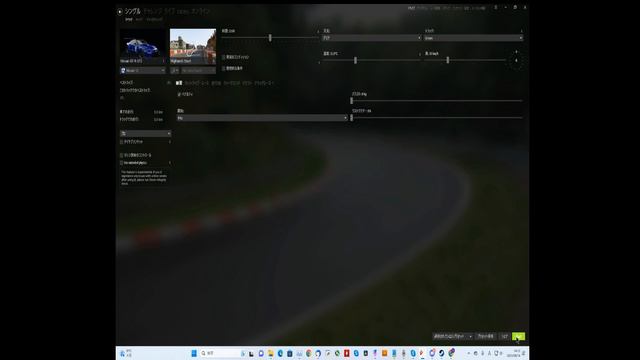The image size is (640, 360).
Task: Open the first highlighted top-right menu title
Action: click(x=411, y=8)
